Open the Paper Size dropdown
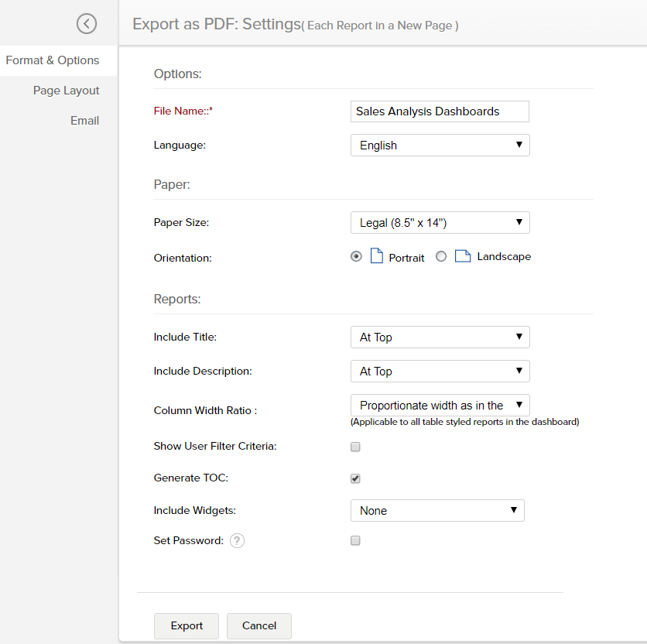This screenshot has width=647, height=644. tap(440, 222)
